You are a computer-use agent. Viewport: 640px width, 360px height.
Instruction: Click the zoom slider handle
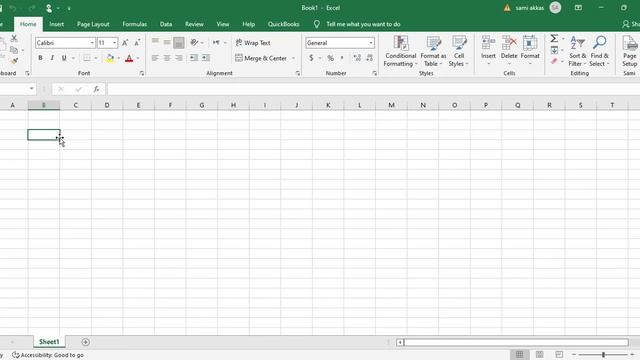[603, 355]
